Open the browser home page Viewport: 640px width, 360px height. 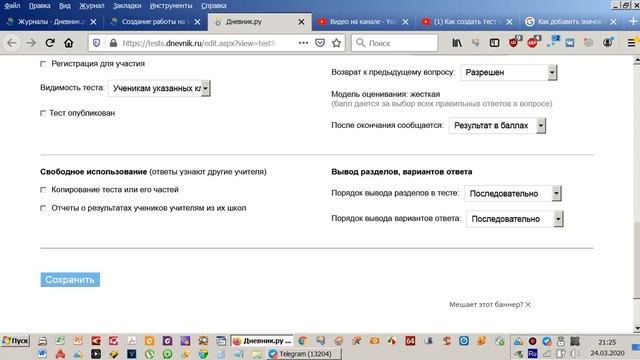tap(69, 43)
